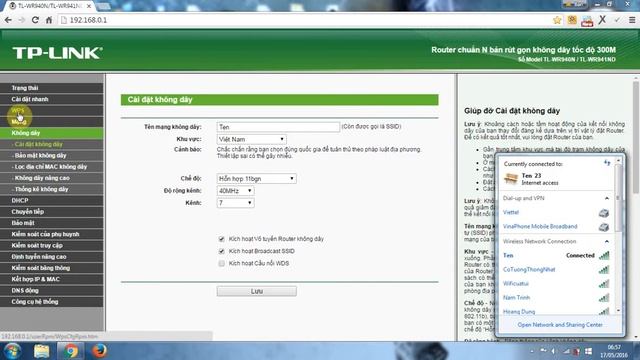Click the Viettel dial-up connection icon

coord(604,213)
